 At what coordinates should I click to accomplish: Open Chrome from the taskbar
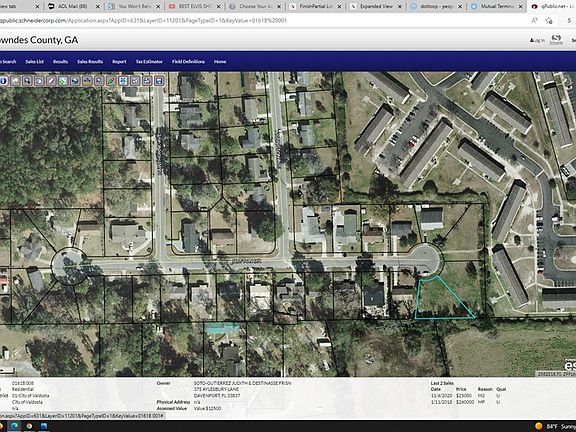29,426
